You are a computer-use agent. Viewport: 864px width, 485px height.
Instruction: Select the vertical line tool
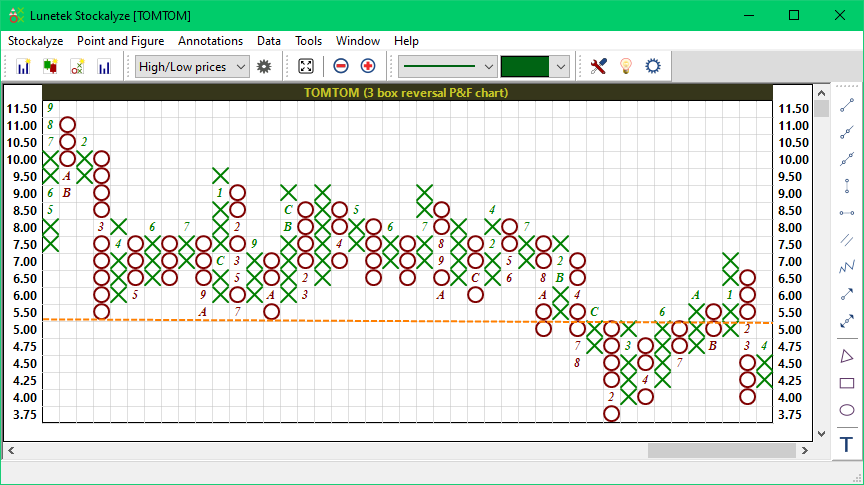[x=847, y=186]
